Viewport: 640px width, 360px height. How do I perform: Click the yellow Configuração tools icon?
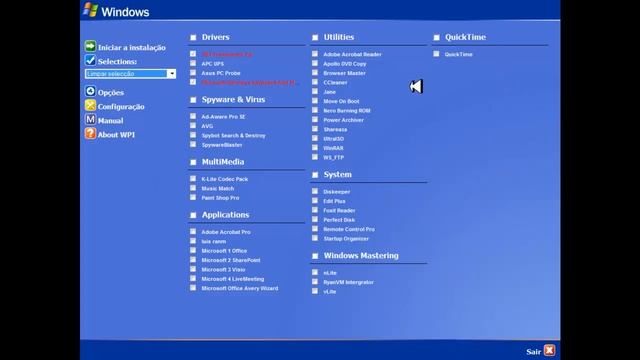coord(90,105)
